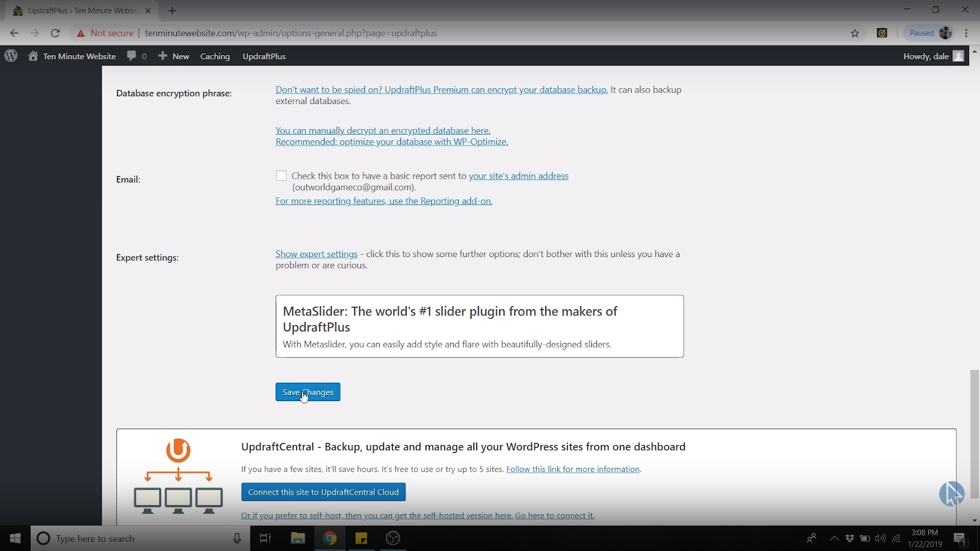
Task: Open the volume tray icon
Action: 880,538
